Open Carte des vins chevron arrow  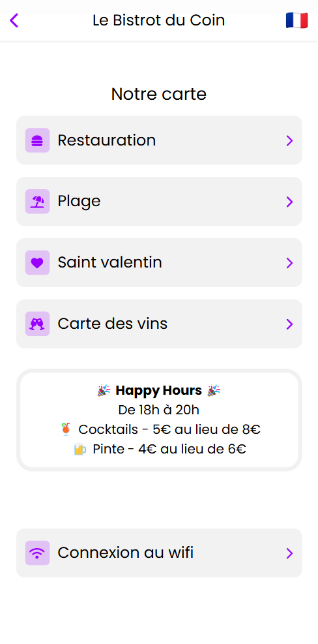[290, 324]
